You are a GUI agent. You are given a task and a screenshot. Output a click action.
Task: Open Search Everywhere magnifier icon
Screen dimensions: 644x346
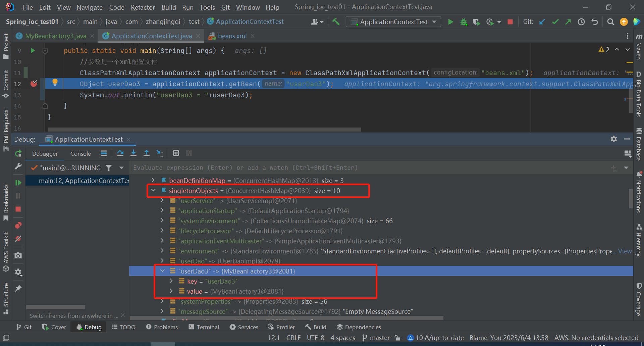point(611,22)
